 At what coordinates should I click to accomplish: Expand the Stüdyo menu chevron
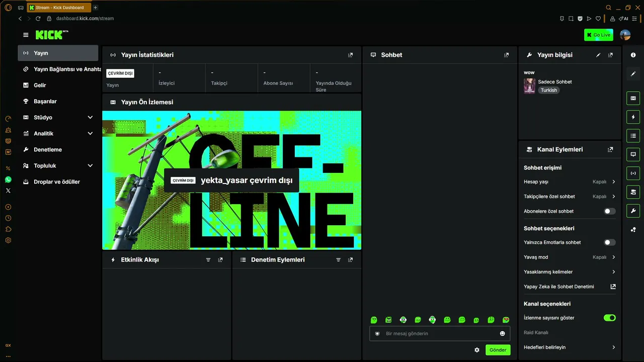coord(90,117)
